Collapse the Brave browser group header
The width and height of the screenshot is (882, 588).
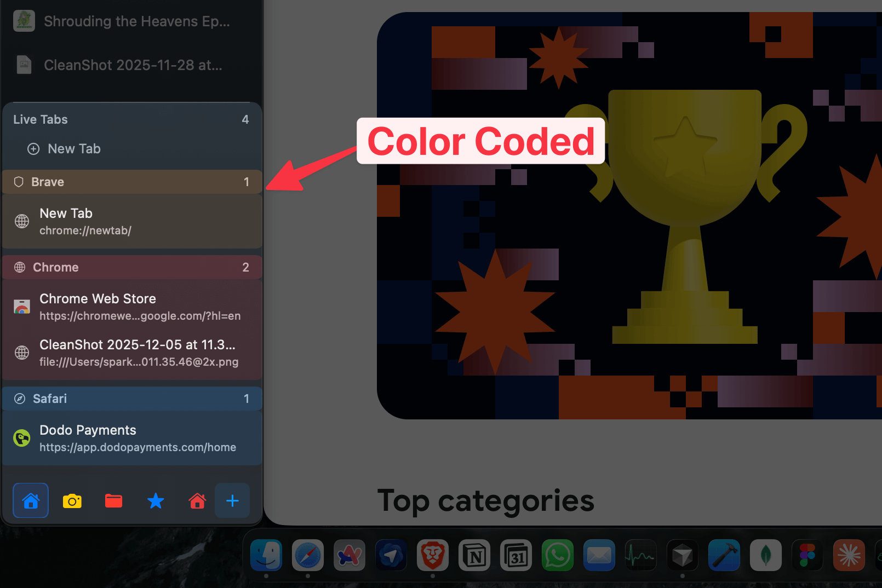[x=131, y=182]
